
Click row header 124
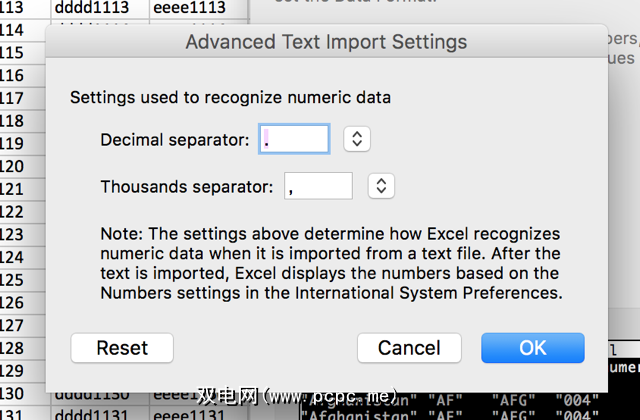(14, 257)
